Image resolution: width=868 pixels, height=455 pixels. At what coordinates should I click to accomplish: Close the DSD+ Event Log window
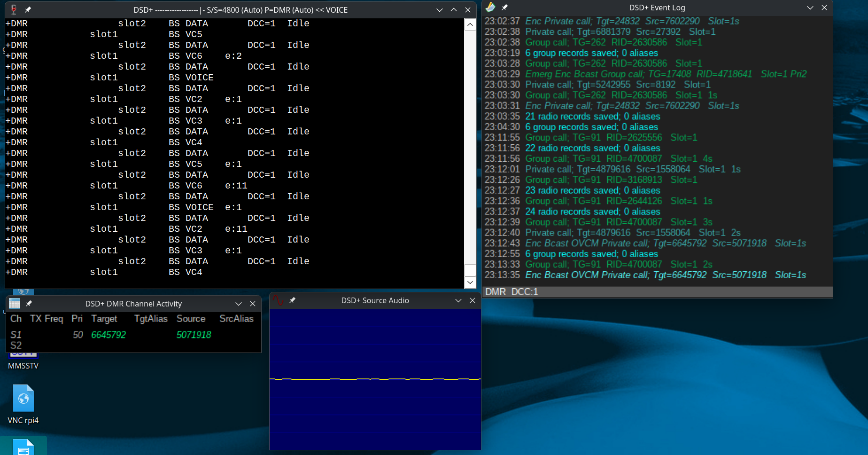824,8
